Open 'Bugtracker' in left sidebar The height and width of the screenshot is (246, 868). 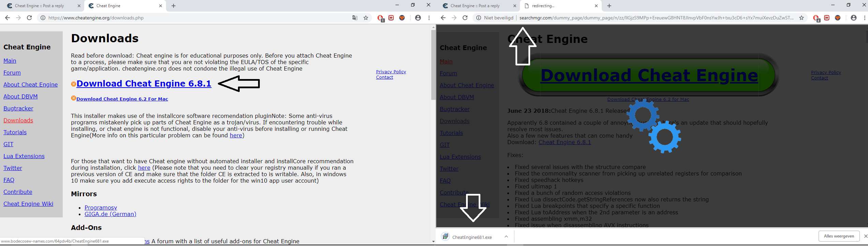[18, 108]
